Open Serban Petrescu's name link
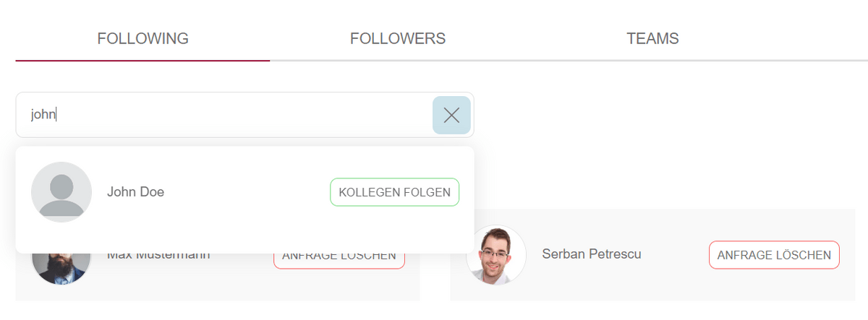The image size is (868, 320). [x=592, y=254]
